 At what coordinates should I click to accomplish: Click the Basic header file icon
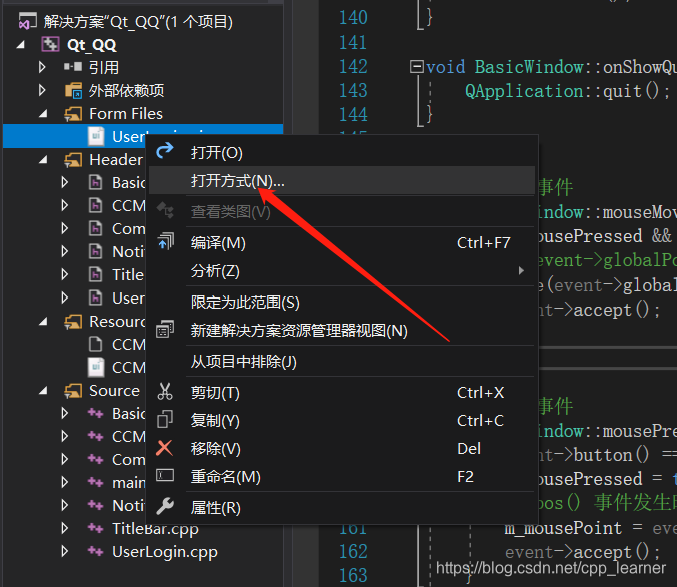pyautogui.click(x=95, y=182)
